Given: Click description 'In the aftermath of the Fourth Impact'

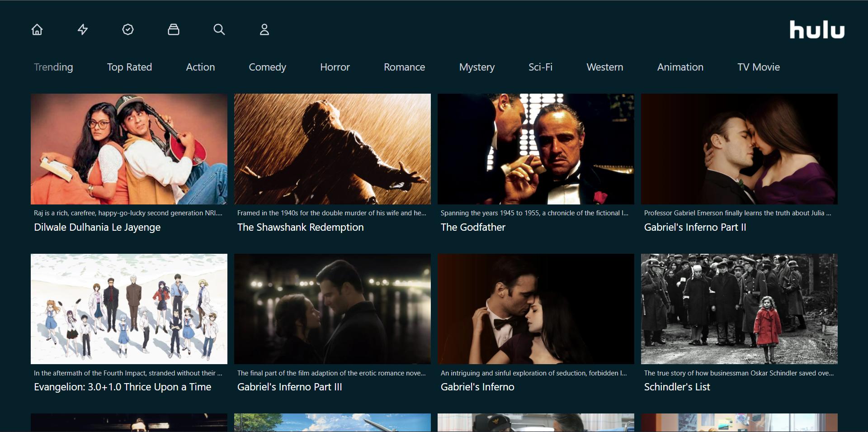Looking at the screenshot, I should pos(128,373).
